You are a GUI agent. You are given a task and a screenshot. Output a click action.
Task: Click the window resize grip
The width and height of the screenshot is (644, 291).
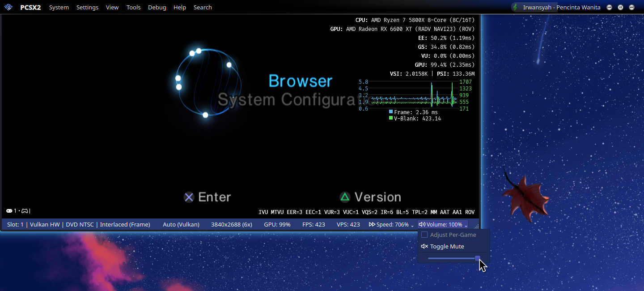tap(476, 227)
